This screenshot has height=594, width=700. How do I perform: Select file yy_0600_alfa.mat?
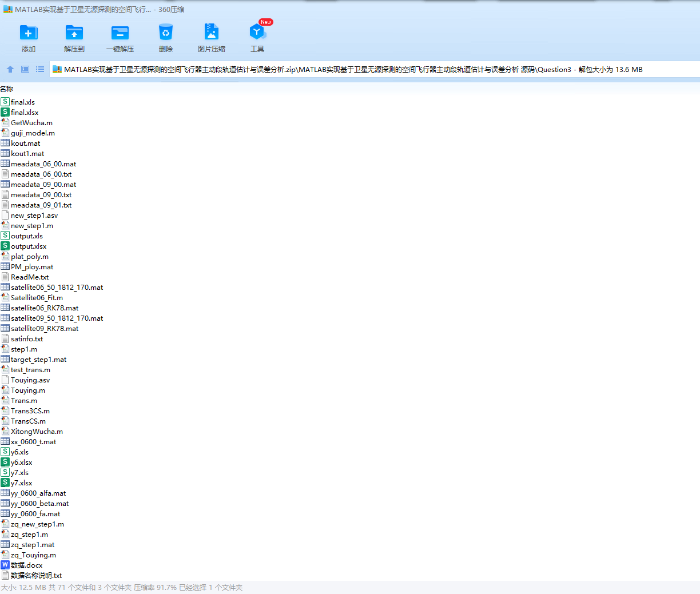pos(38,493)
